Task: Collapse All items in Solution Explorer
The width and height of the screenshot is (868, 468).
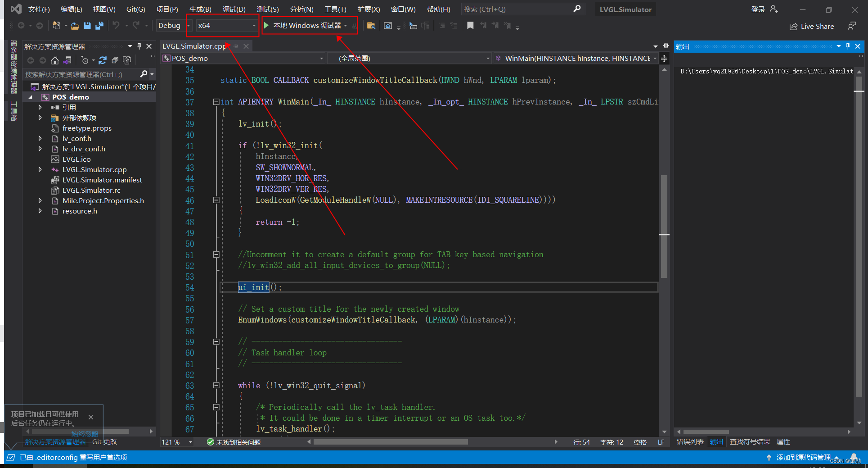Action: 115,60
